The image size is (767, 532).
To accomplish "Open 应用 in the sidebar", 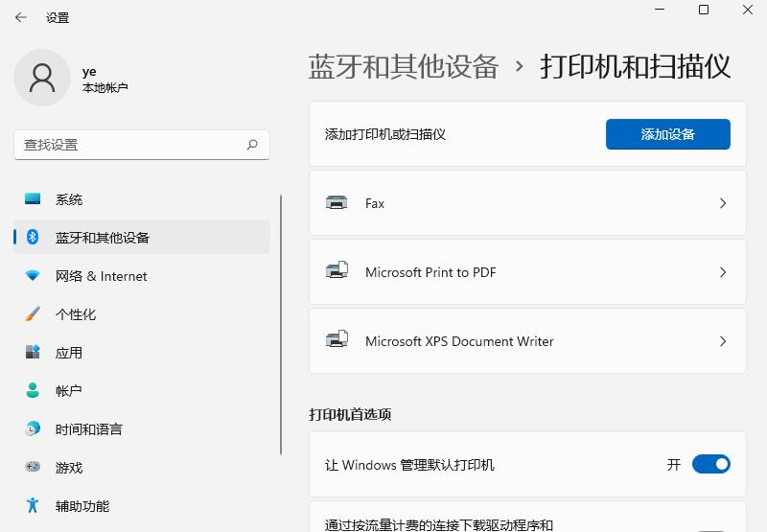I will tap(69, 353).
